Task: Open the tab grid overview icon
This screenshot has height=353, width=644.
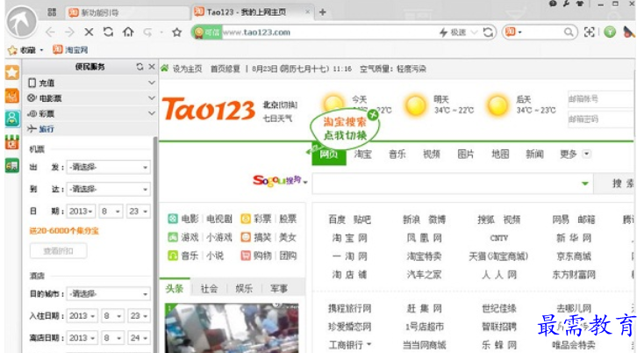Action: click(52, 12)
